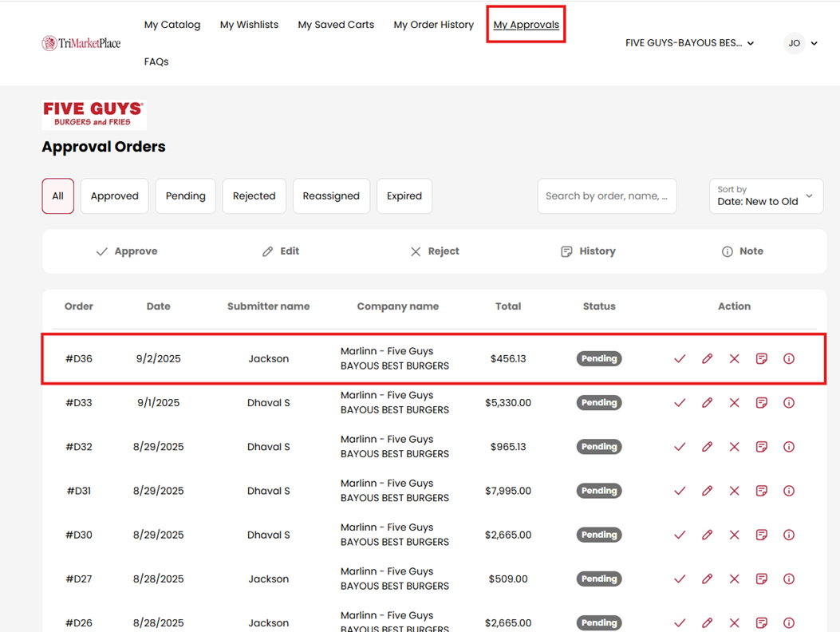Image resolution: width=840 pixels, height=632 pixels.
Task: Approve order #D27 via checkmark icon
Action: pyautogui.click(x=680, y=579)
